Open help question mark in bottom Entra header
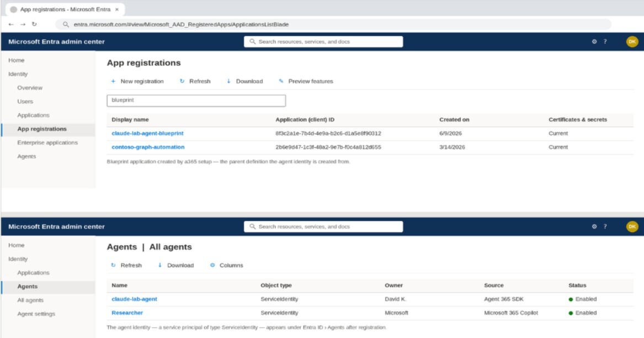Screen dimensions: 644x338 click(605, 226)
